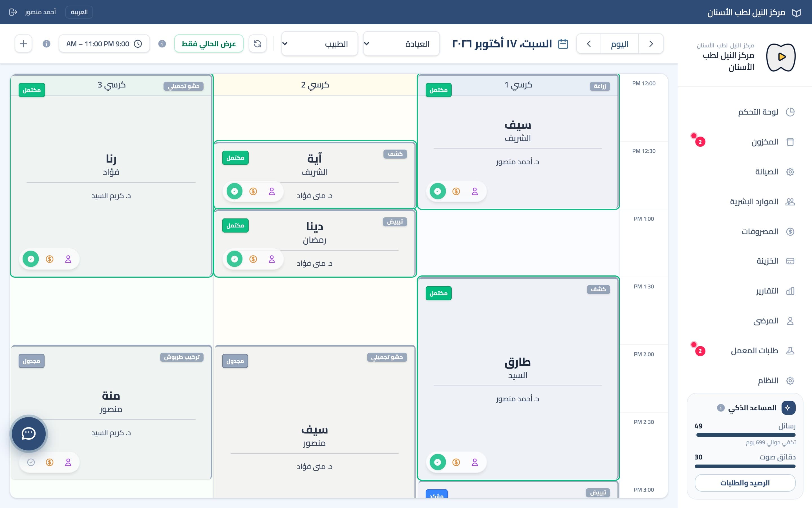The image size is (812, 508).
Task: Open the floating chat bubble button
Action: (28, 433)
